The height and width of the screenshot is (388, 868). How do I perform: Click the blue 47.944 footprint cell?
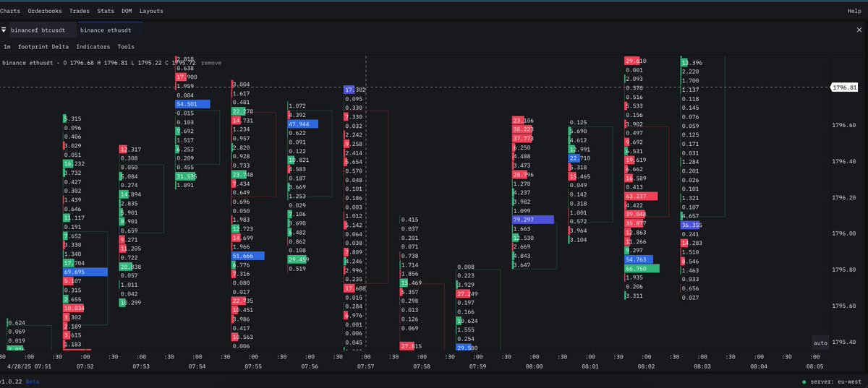(x=303, y=124)
